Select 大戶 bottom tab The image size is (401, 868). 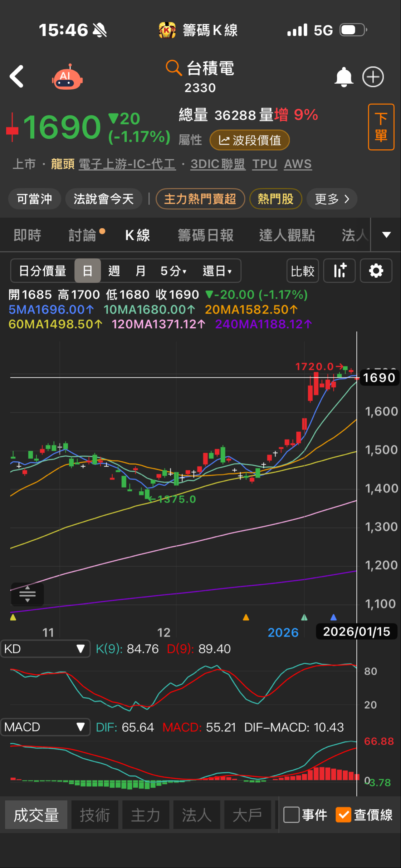click(x=248, y=815)
